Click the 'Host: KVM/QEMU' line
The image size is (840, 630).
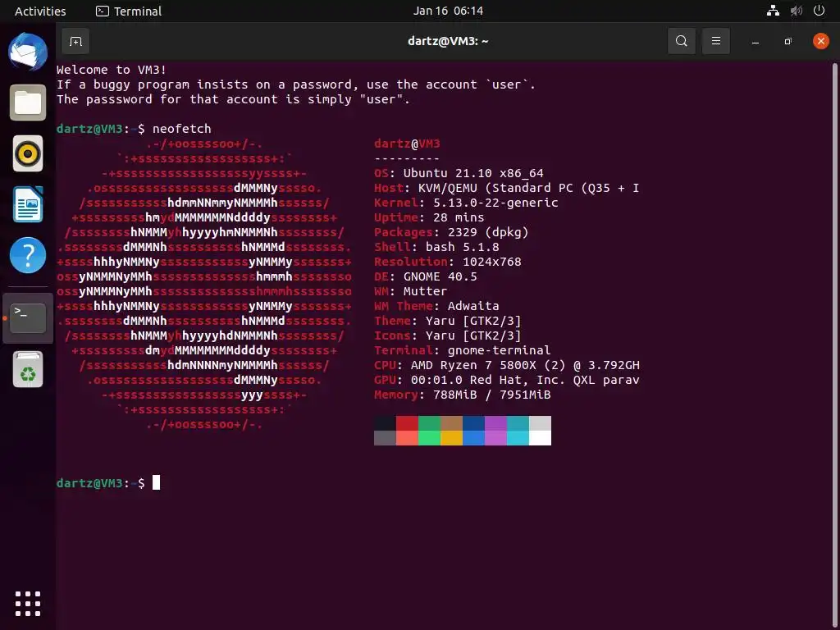tap(507, 188)
